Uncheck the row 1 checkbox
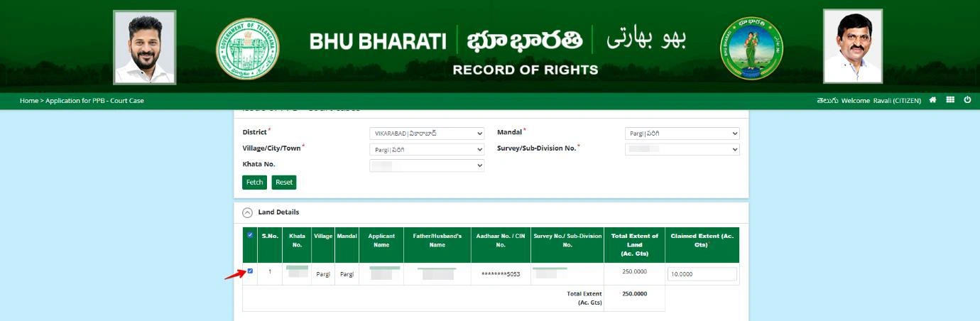This screenshot has height=321, width=980. coord(250,271)
